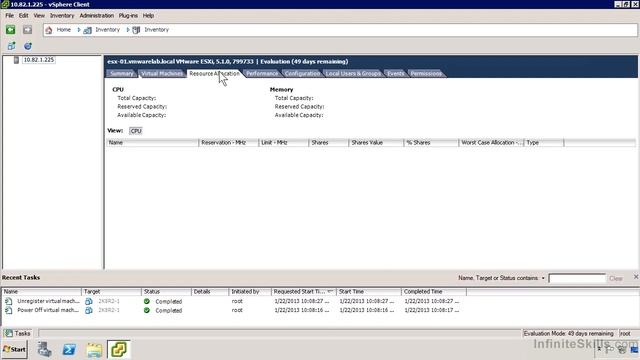Open the Plug-ins menu
The height and width of the screenshot is (360, 640).
point(128,16)
